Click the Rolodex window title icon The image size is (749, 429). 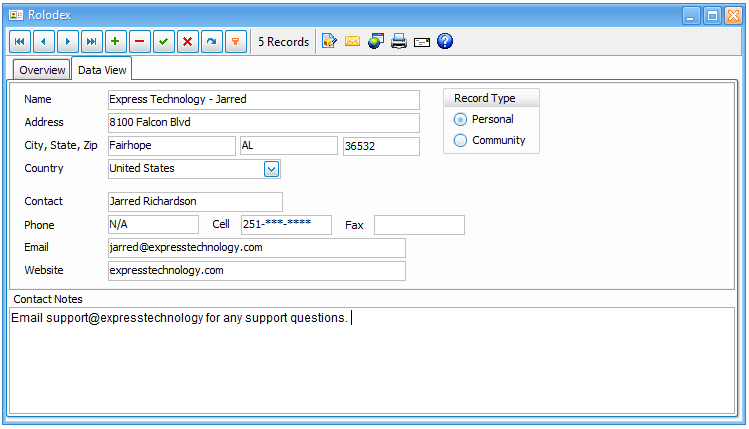16,15
